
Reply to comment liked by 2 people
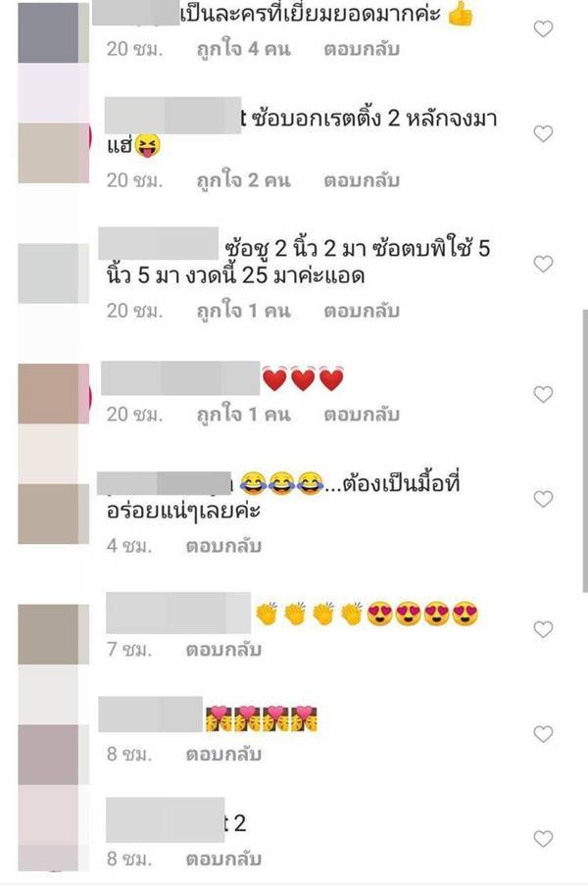(362, 180)
